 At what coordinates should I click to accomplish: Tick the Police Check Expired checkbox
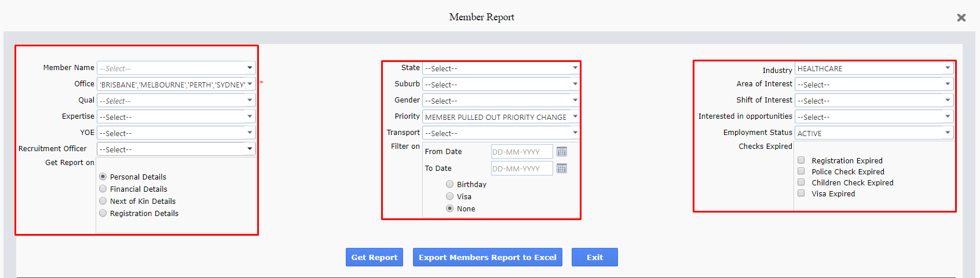click(801, 171)
